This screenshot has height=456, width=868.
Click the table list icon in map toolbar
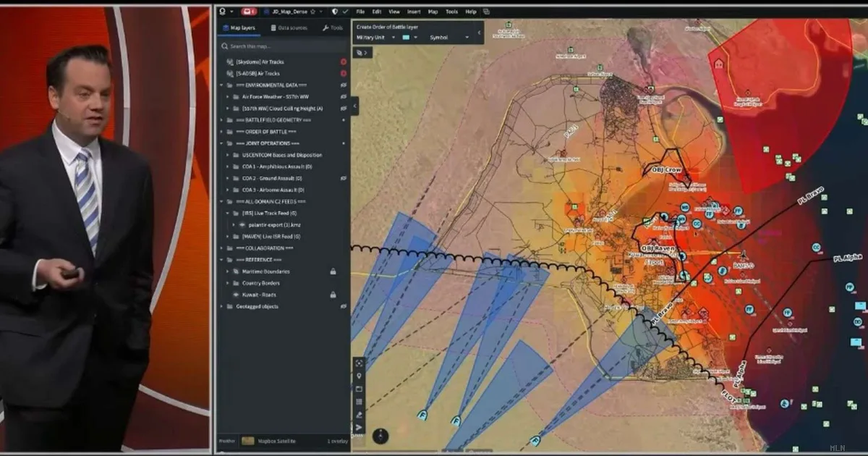(359, 402)
